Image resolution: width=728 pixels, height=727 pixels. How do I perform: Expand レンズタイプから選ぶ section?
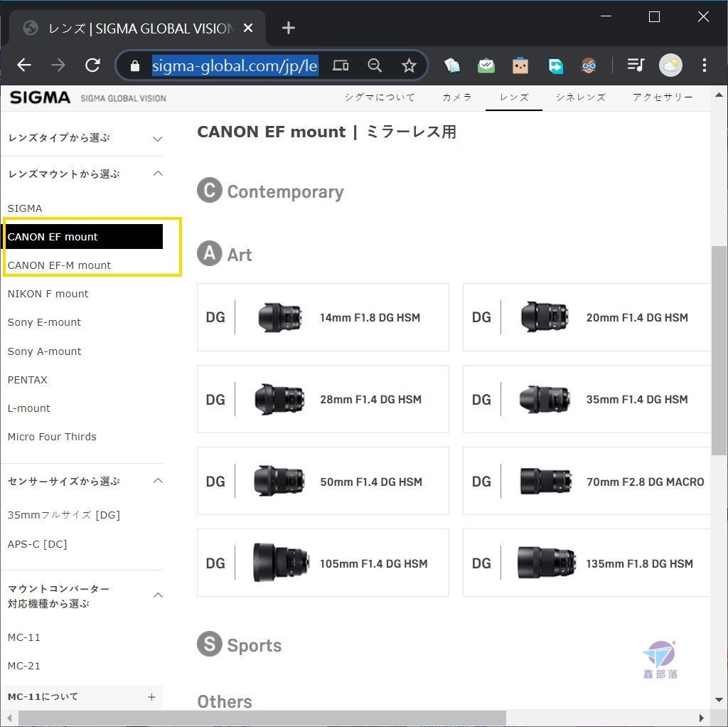pos(157,139)
